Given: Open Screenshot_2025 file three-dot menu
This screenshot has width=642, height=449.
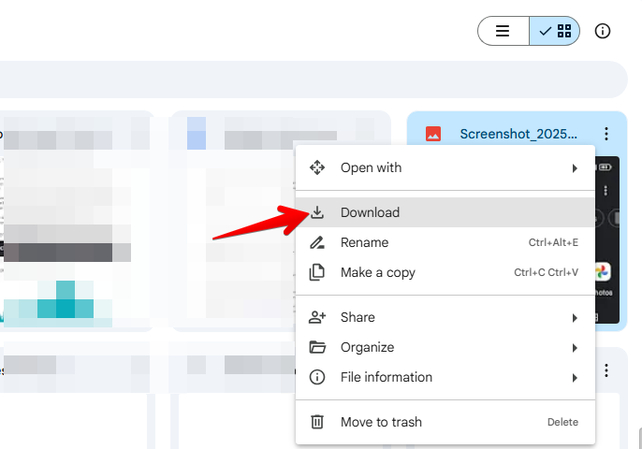Looking at the screenshot, I should [606, 134].
